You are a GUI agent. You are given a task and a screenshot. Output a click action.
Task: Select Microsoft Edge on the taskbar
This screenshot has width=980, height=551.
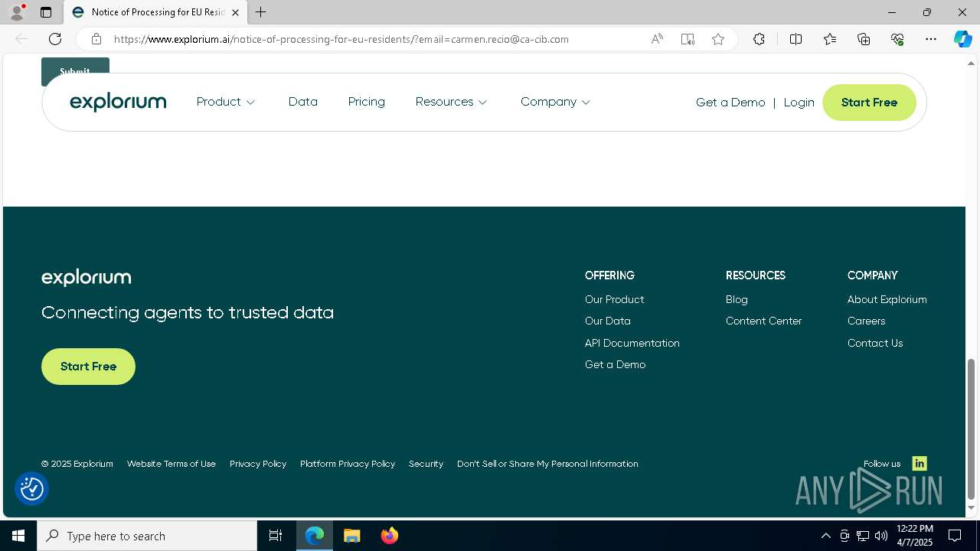pyautogui.click(x=315, y=536)
